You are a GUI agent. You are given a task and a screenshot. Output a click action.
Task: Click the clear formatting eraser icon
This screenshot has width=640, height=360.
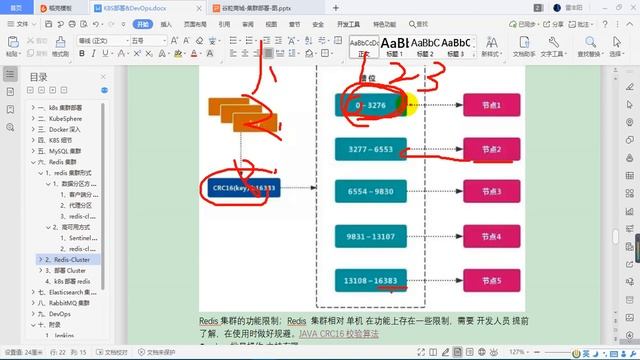[199, 40]
